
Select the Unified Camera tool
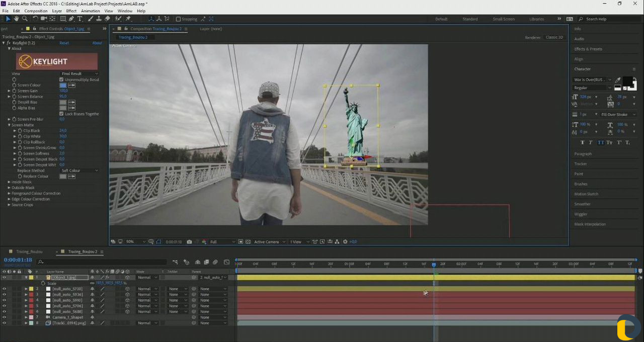[43, 19]
